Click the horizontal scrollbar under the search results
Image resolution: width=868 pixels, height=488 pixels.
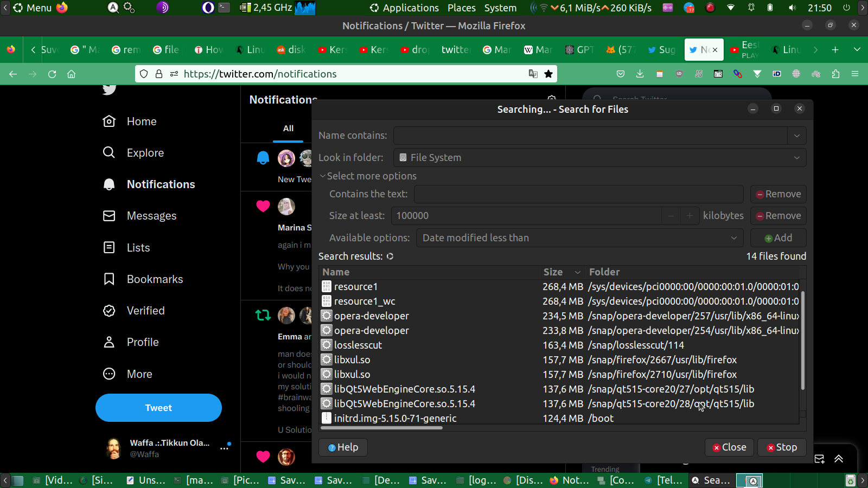coord(381,428)
